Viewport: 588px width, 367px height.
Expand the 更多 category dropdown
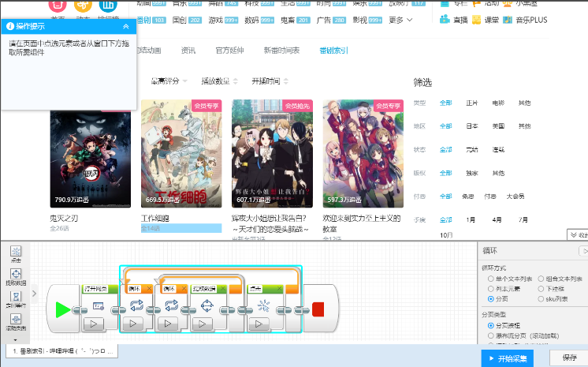coord(401,20)
